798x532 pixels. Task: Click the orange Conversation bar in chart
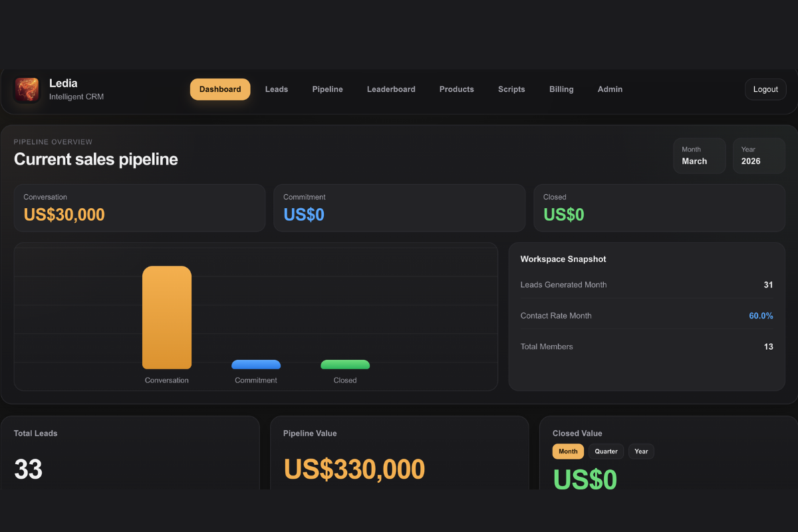point(167,317)
